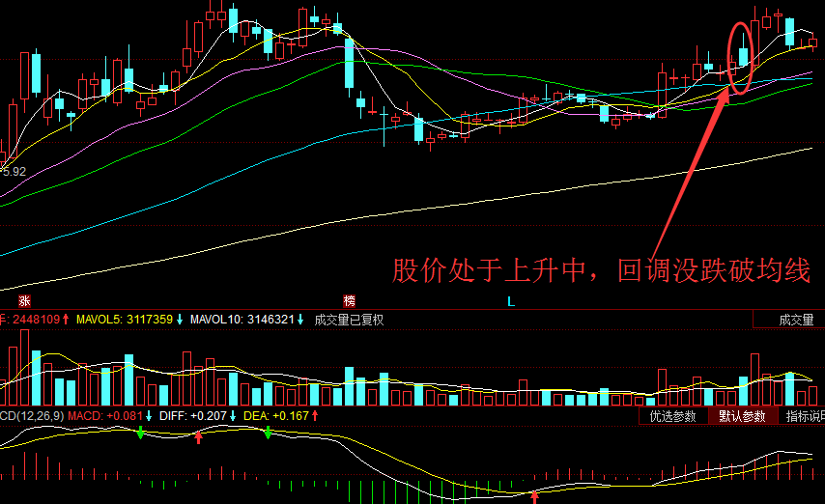Click the MAVOL5 value label
The image size is (825, 504).
tap(125, 320)
